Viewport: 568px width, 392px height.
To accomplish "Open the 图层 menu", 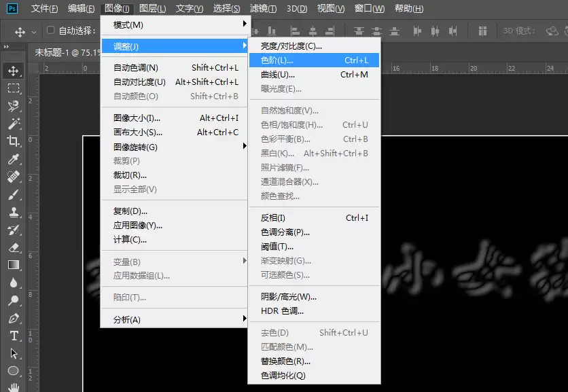I will pos(152,8).
